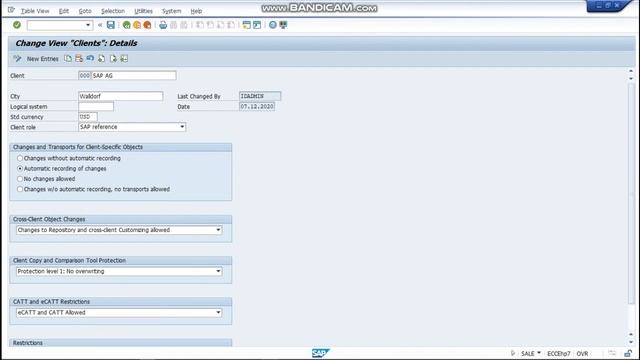Open Client Copy Protection level dropdown
The image size is (640, 360).
pos(218,271)
